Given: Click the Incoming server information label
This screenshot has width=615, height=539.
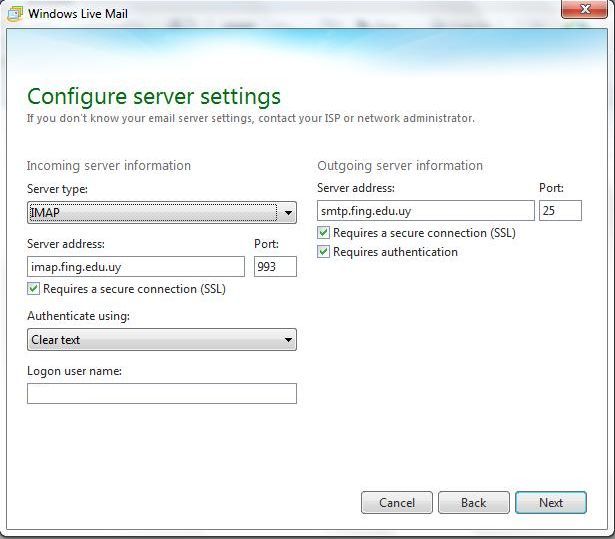Looking at the screenshot, I should coord(108,166).
